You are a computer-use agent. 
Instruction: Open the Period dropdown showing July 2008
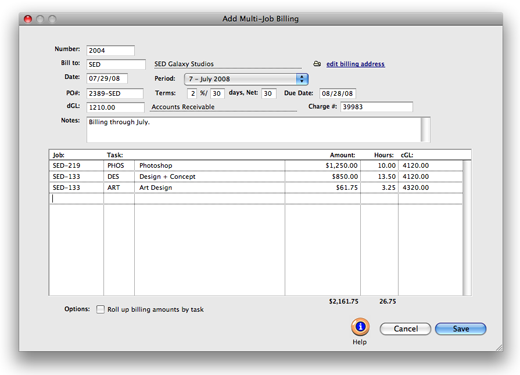tap(246, 79)
